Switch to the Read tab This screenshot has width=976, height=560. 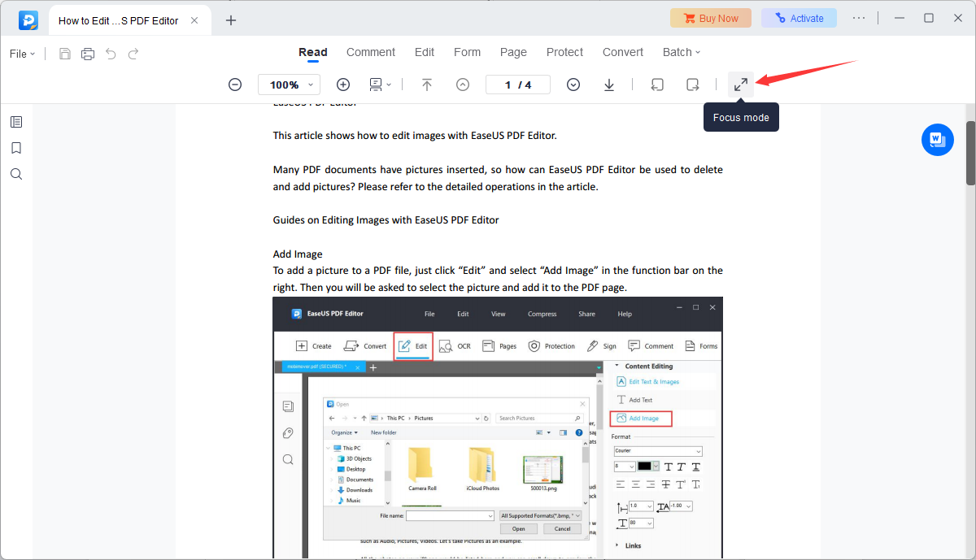pyautogui.click(x=313, y=52)
